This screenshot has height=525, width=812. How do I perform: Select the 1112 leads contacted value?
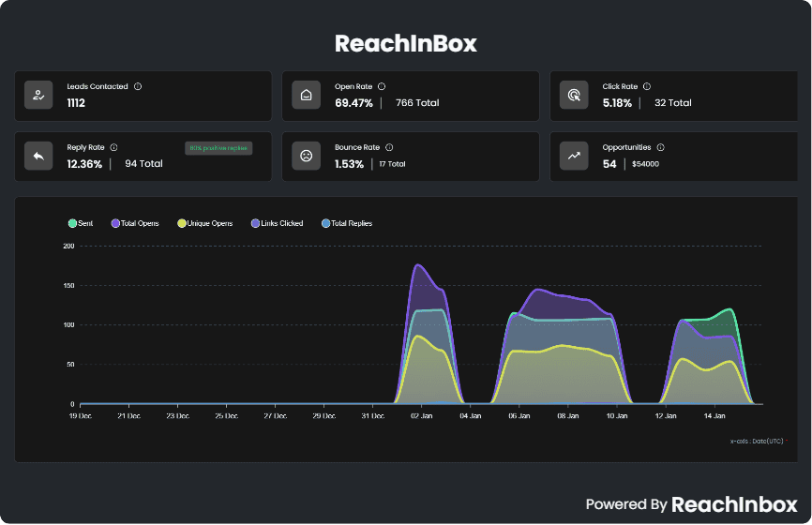(76, 103)
